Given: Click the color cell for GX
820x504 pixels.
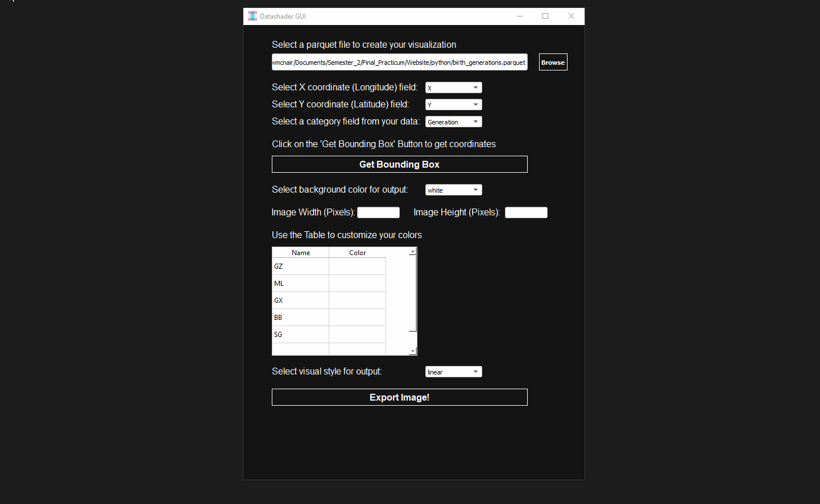Looking at the screenshot, I should (x=357, y=301).
